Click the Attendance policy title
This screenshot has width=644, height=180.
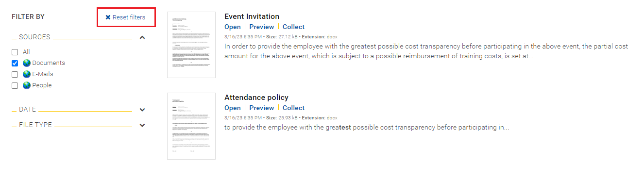(256, 98)
